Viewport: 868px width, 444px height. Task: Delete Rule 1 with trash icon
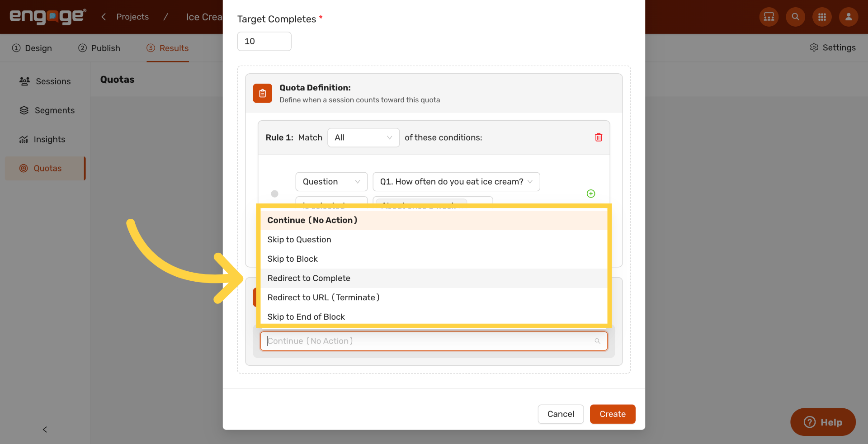pos(599,137)
